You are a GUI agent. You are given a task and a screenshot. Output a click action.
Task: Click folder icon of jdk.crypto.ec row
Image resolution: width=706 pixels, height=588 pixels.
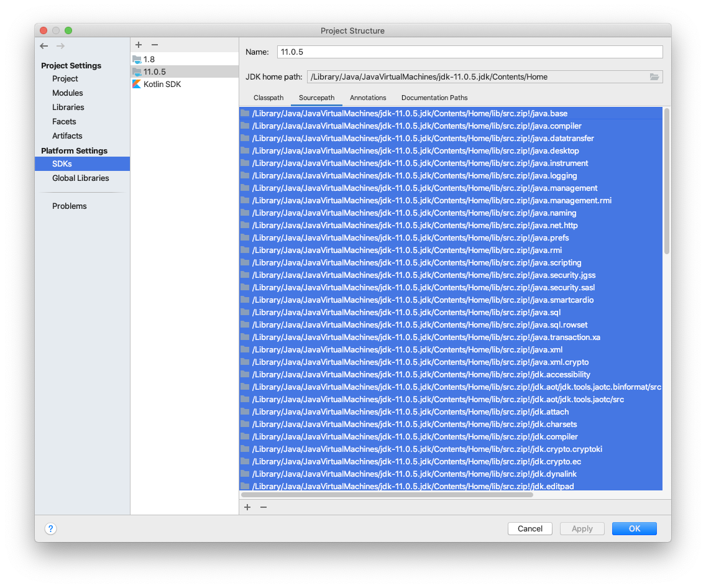click(245, 461)
